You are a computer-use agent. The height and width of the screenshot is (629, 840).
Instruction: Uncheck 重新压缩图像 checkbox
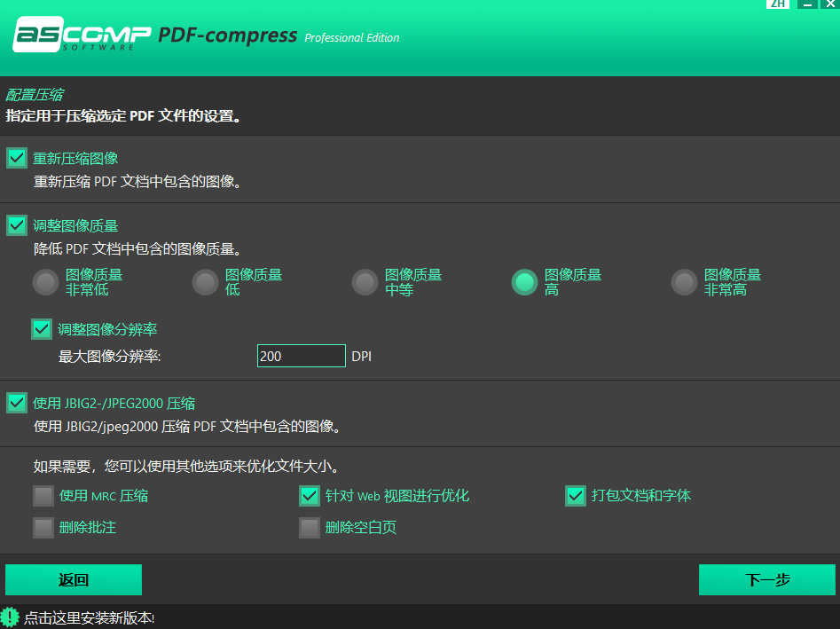tap(17, 159)
